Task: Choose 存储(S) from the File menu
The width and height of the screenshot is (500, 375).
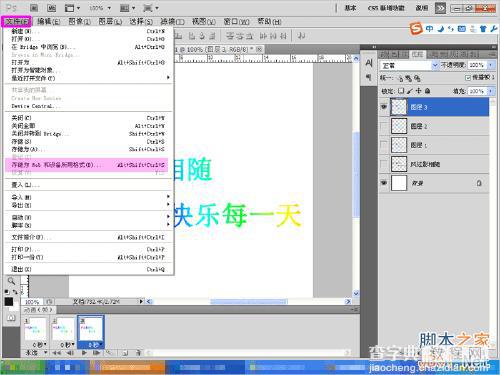Action: pos(88,142)
